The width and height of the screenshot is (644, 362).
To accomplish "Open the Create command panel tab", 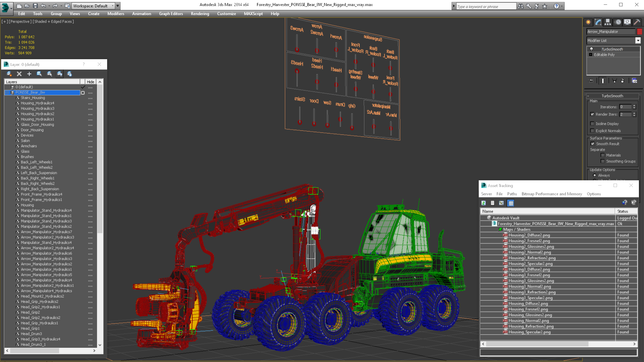I will [588, 22].
